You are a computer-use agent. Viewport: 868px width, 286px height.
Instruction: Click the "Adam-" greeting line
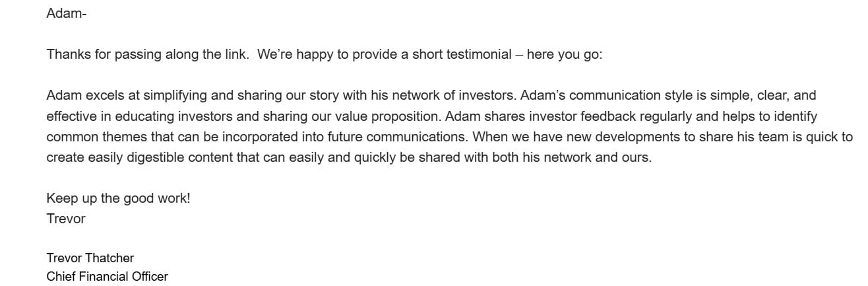(x=66, y=13)
